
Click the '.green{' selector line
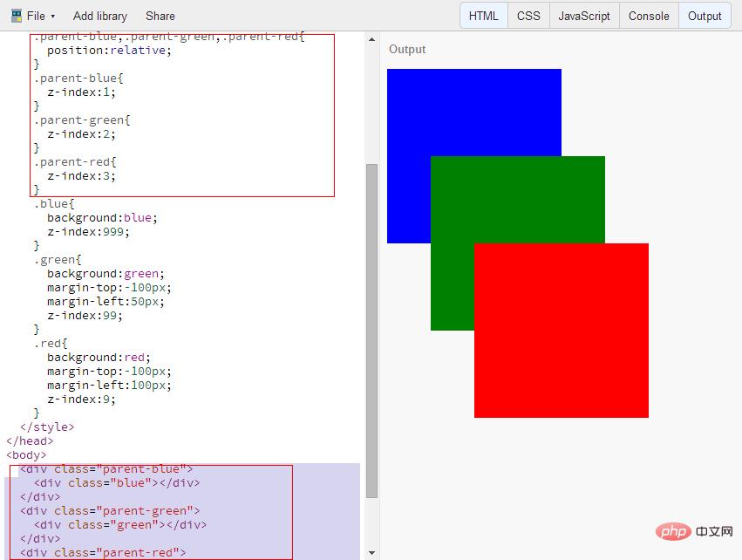[x=58, y=259]
